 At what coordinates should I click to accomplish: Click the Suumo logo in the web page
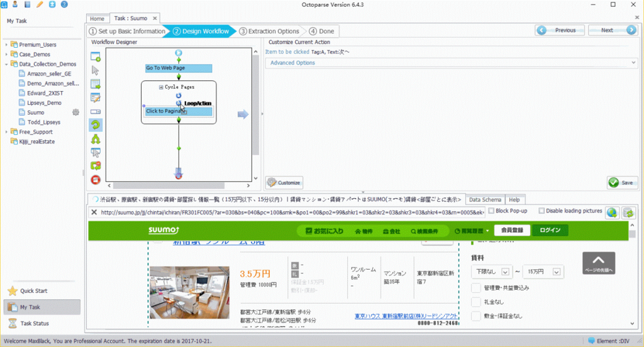point(164,230)
